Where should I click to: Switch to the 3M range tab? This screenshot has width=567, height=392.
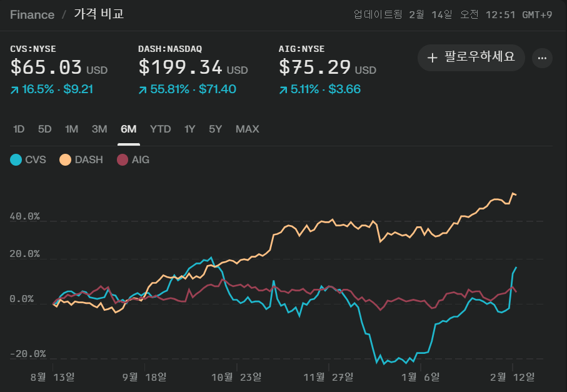[99, 129]
